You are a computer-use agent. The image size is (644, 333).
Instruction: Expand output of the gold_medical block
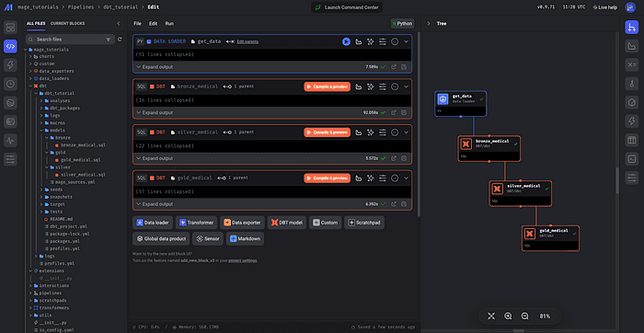[155, 203]
